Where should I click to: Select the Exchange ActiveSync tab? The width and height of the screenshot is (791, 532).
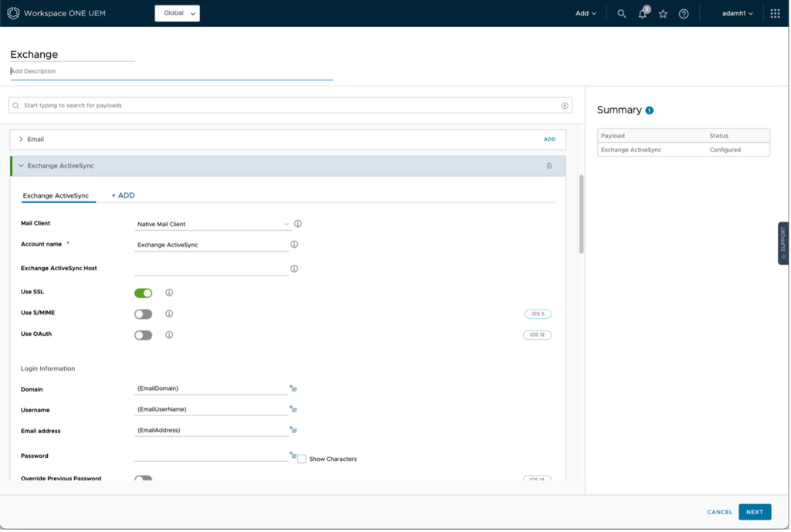[x=56, y=196]
